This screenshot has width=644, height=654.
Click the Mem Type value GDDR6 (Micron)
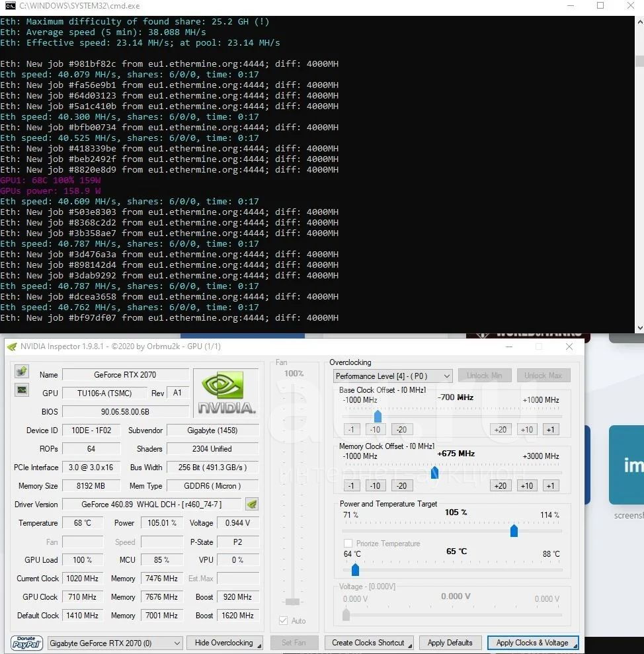(x=212, y=486)
